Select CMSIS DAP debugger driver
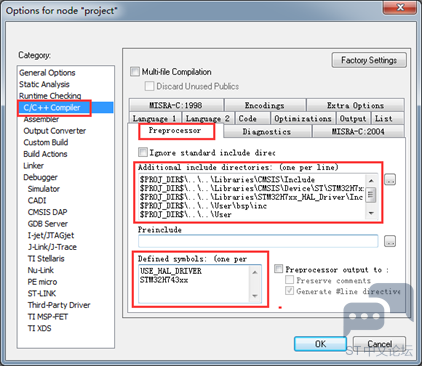Image resolution: width=422 pixels, height=366 pixels. [x=47, y=212]
